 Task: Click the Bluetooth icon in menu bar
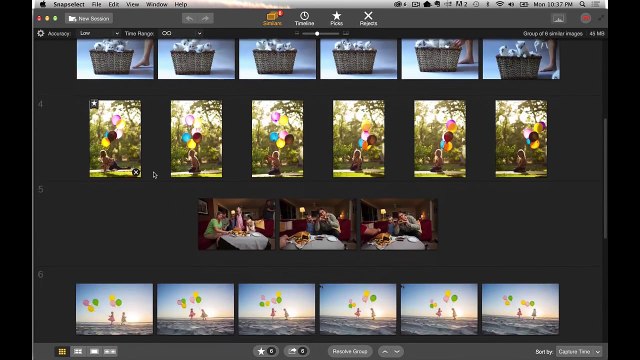coord(488,4)
